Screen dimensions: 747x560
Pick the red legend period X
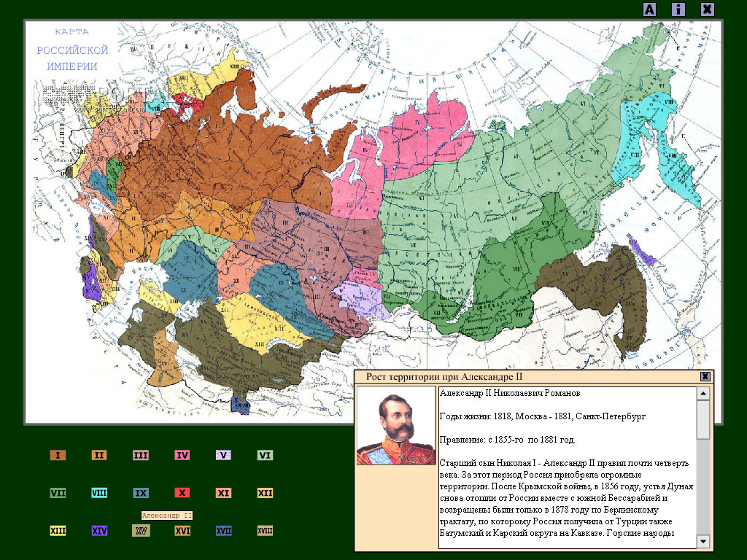182,493
